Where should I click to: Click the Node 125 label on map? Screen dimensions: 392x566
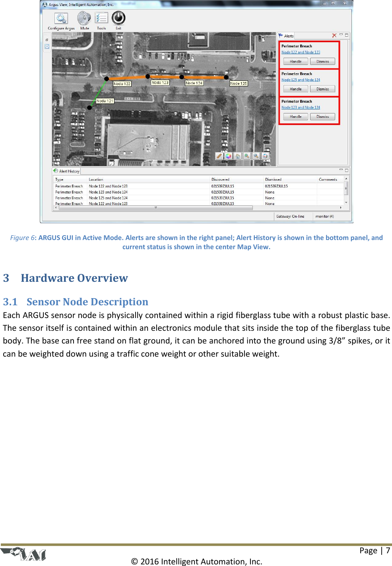tap(239, 83)
